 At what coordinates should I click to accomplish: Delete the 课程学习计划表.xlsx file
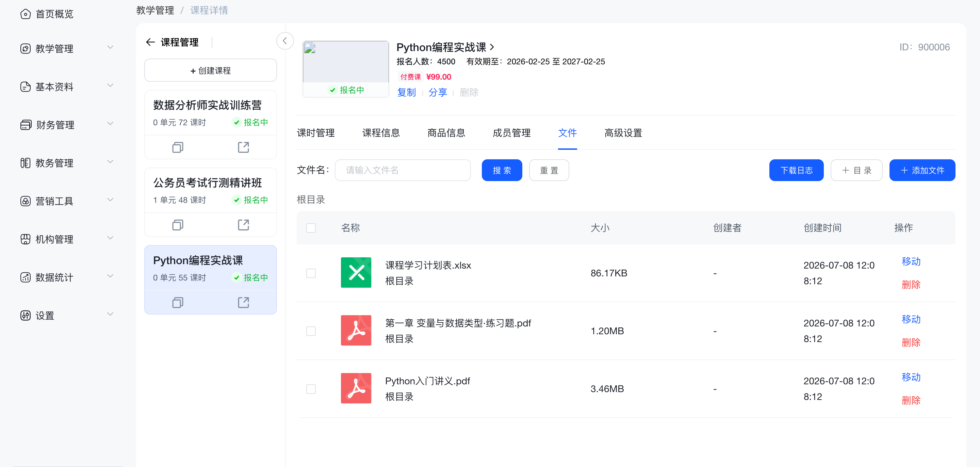pos(911,285)
